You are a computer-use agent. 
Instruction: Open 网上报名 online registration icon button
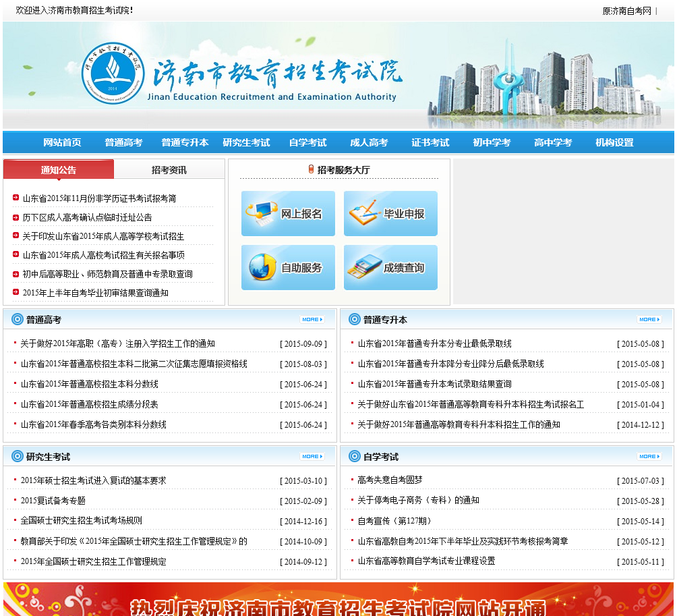(288, 213)
